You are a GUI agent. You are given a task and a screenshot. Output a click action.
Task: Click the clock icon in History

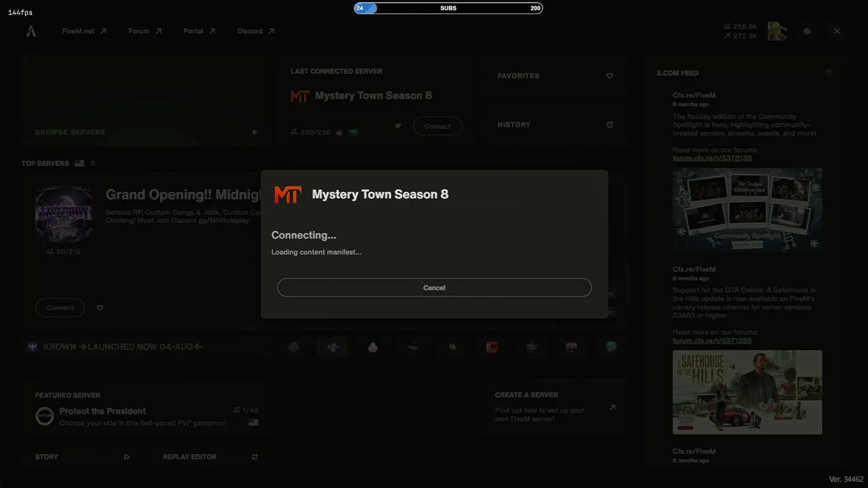click(610, 125)
